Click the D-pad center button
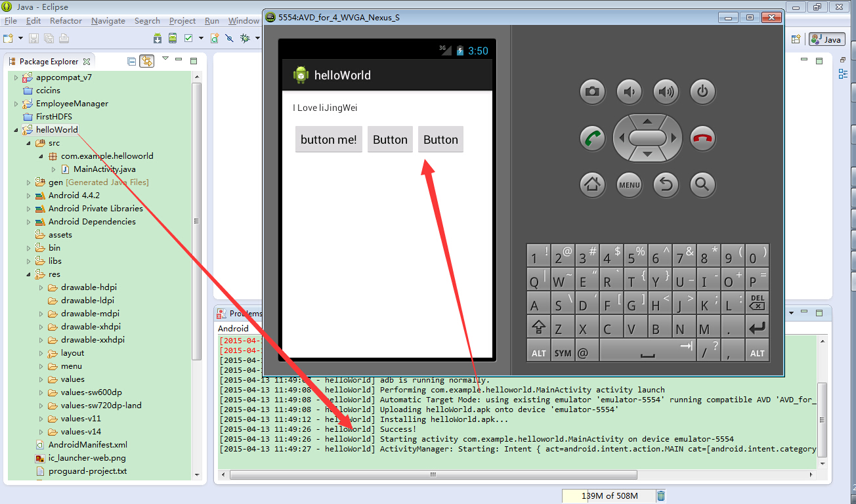Image resolution: width=856 pixels, height=504 pixels. 647,138
